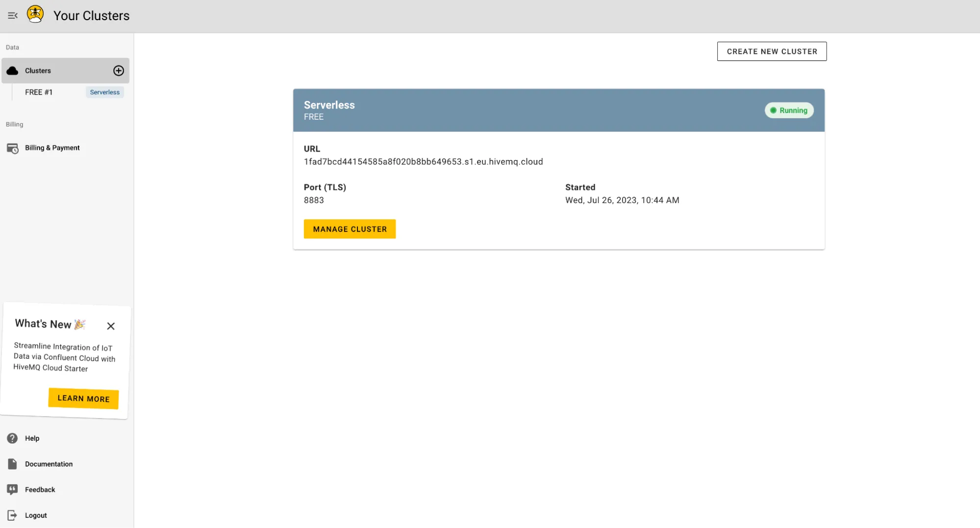Click the Feedback speech bubble icon
Screen dimensions: 980x528
[x=12, y=490]
